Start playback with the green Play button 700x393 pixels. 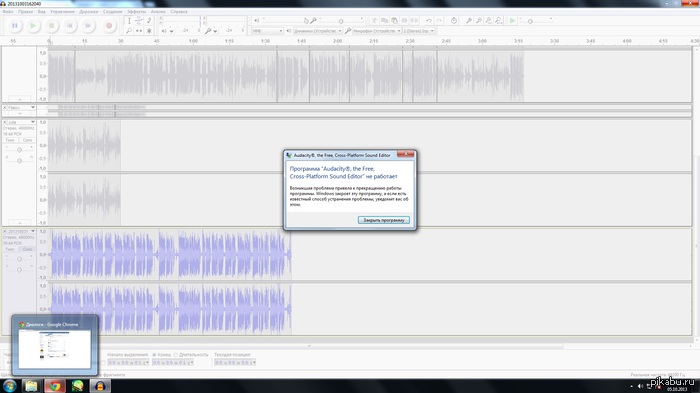tap(33, 26)
